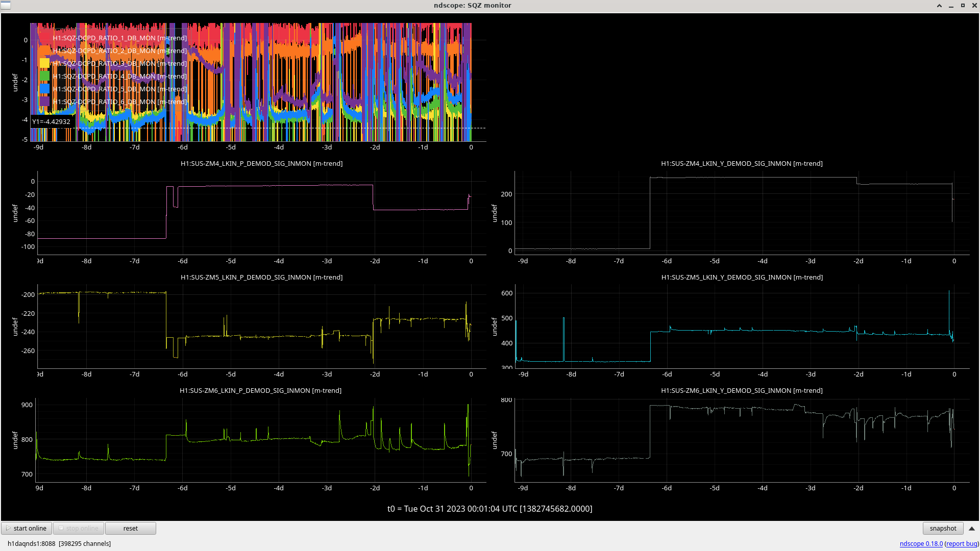Select legend entry H1:SQZ-DCPD_RATIO_2_DB_MON

click(x=120, y=51)
